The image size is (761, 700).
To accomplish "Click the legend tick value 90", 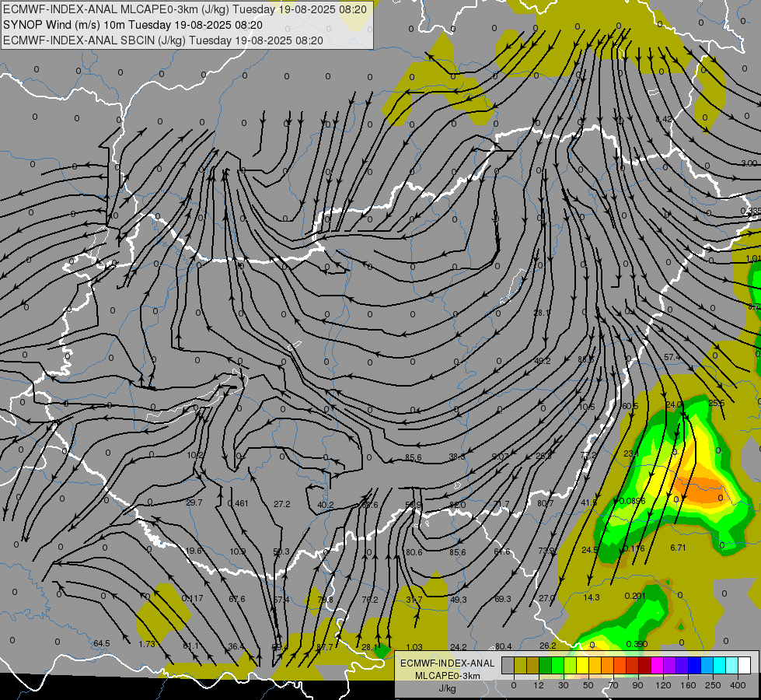I will pos(637,685).
